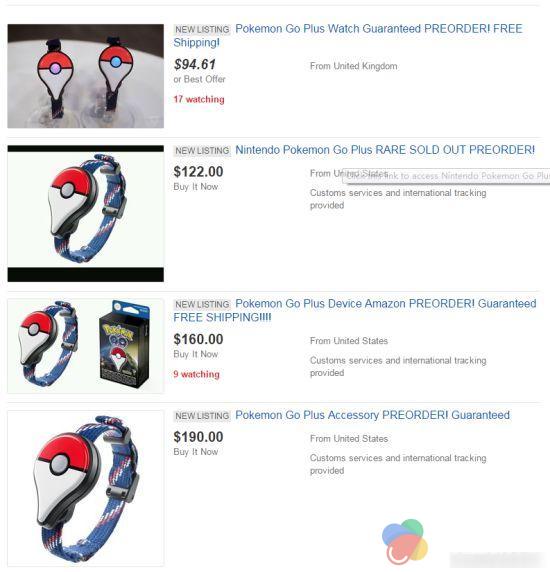The width and height of the screenshot is (550, 572).
Task: Click 'Buy It Now' under $160.00
Action: click(x=196, y=354)
